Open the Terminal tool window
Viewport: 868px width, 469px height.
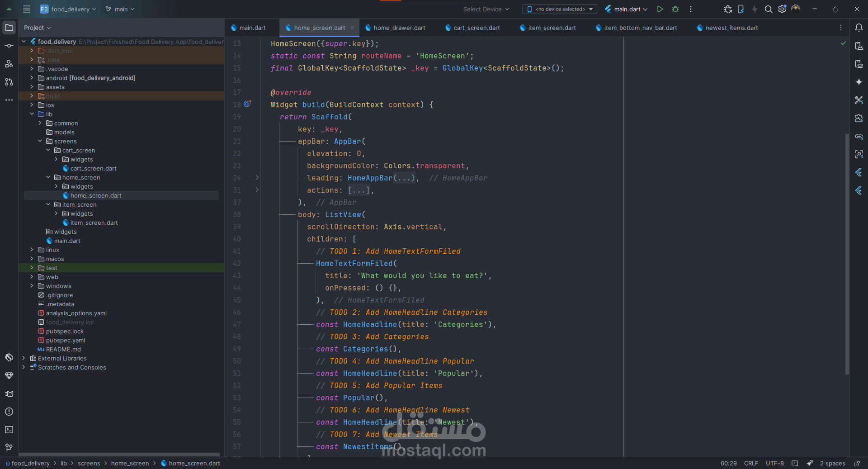pos(9,430)
